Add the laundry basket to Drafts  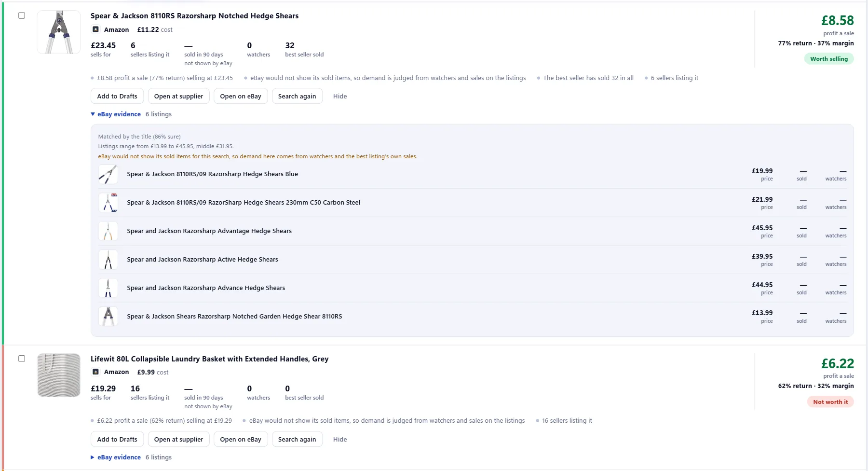[117, 440]
